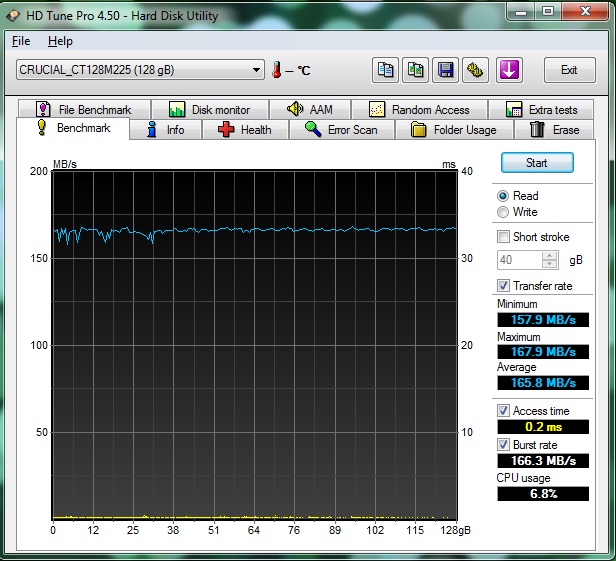Click the floppy disk save icon

(x=445, y=70)
